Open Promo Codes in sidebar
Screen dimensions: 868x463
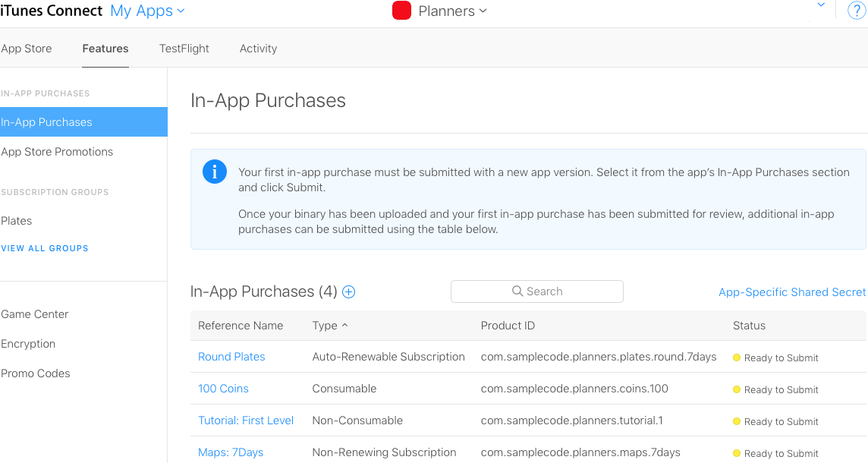(x=36, y=373)
